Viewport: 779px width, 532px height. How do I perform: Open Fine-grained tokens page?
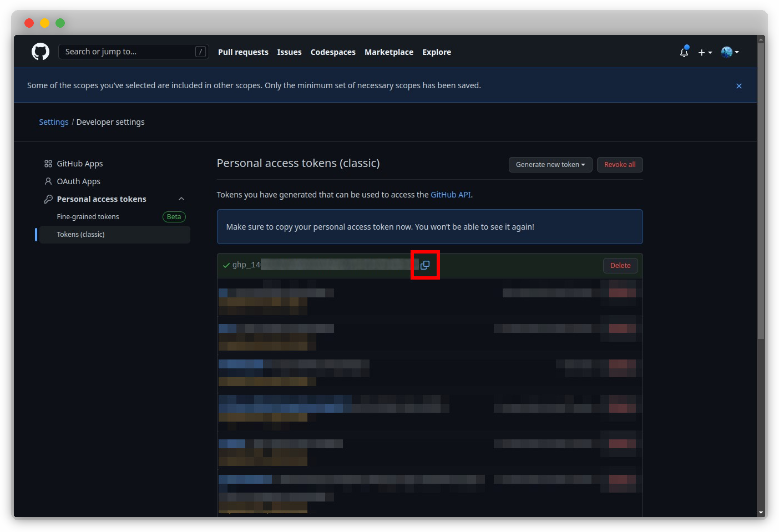pos(88,217)
